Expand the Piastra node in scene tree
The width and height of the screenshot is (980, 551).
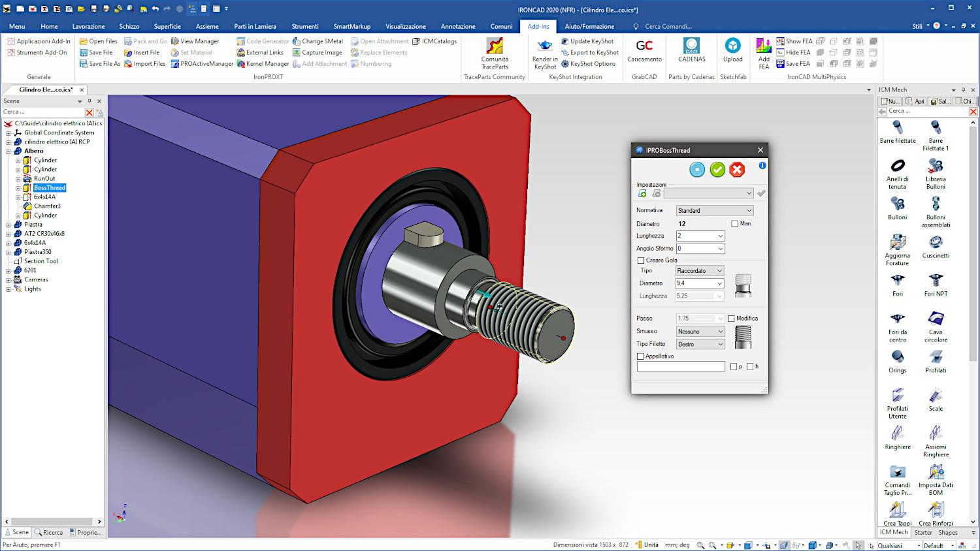(8, 225)
